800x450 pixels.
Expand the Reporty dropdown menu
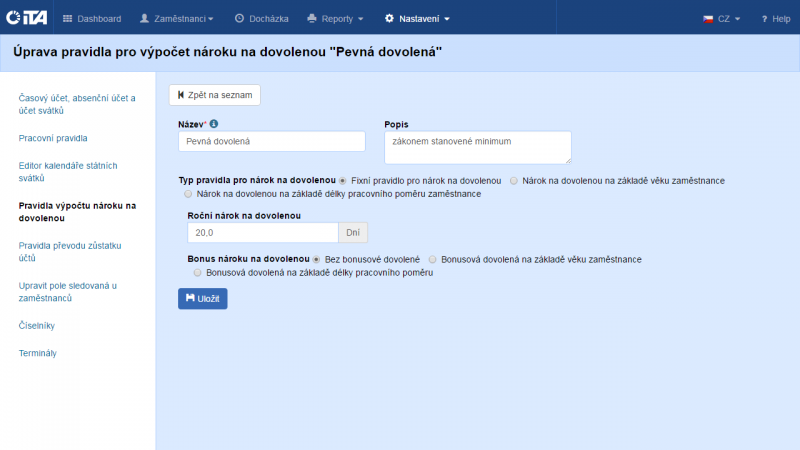pos(335,18)
